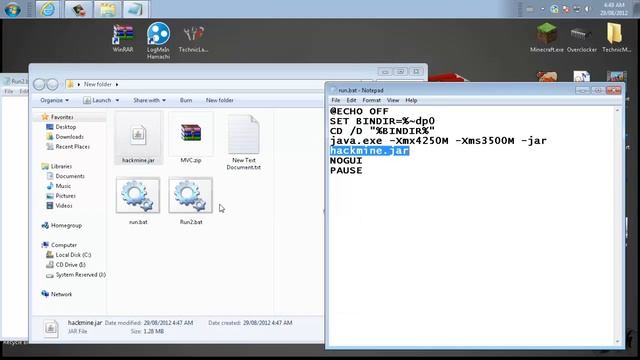Select New Text Document.txt file icon

point(244,142)
